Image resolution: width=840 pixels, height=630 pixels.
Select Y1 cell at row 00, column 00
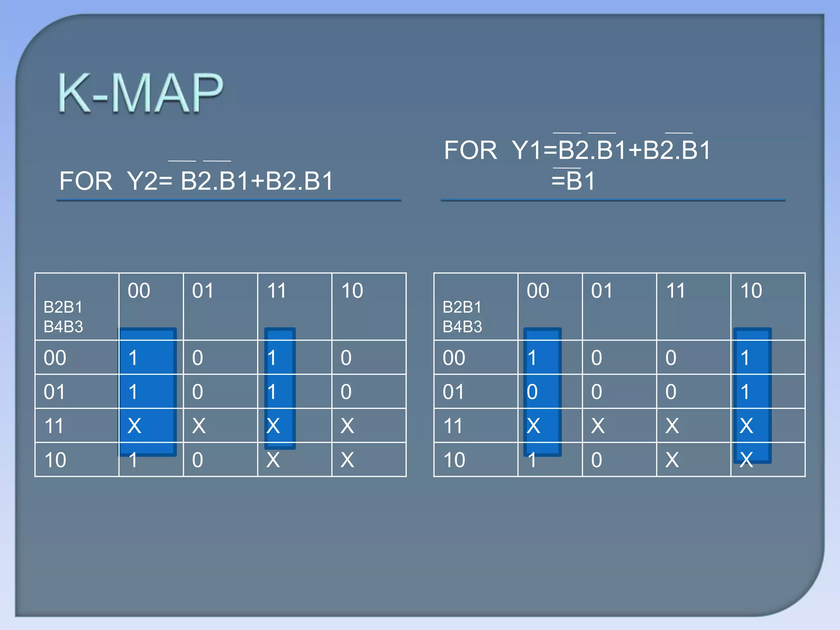click(x=550, y=357)
